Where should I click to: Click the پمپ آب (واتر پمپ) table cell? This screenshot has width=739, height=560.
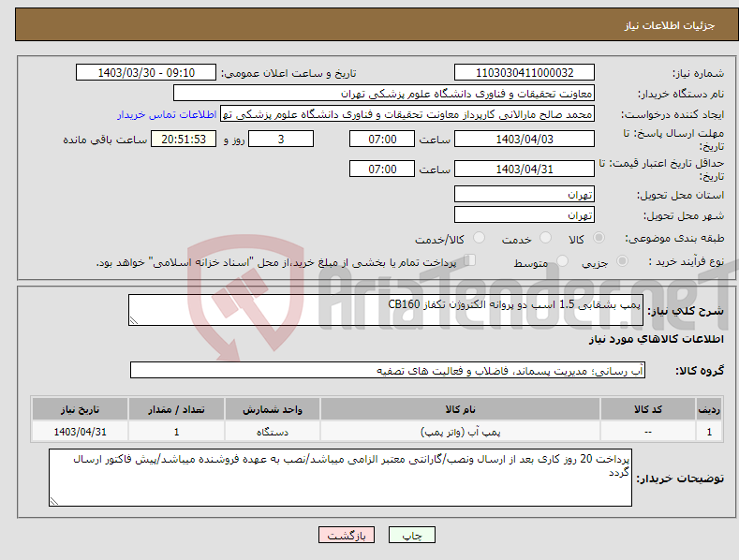[x=460, y=432]
